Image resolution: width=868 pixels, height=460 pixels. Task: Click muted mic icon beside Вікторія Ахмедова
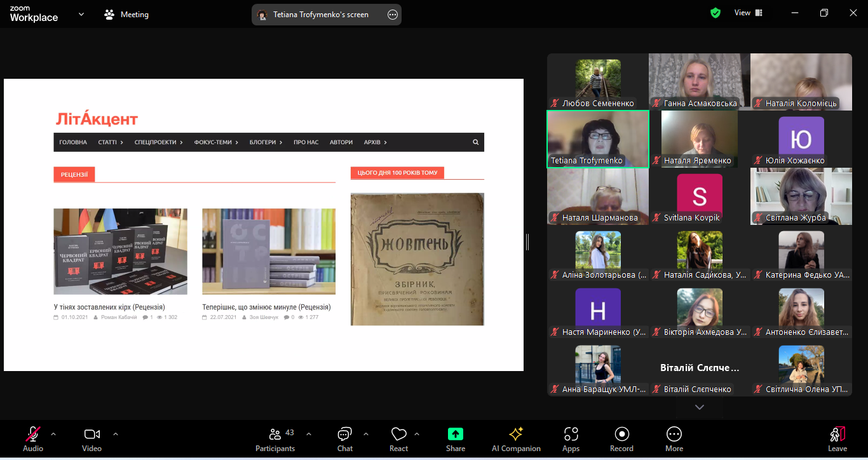tap(656, 332)
